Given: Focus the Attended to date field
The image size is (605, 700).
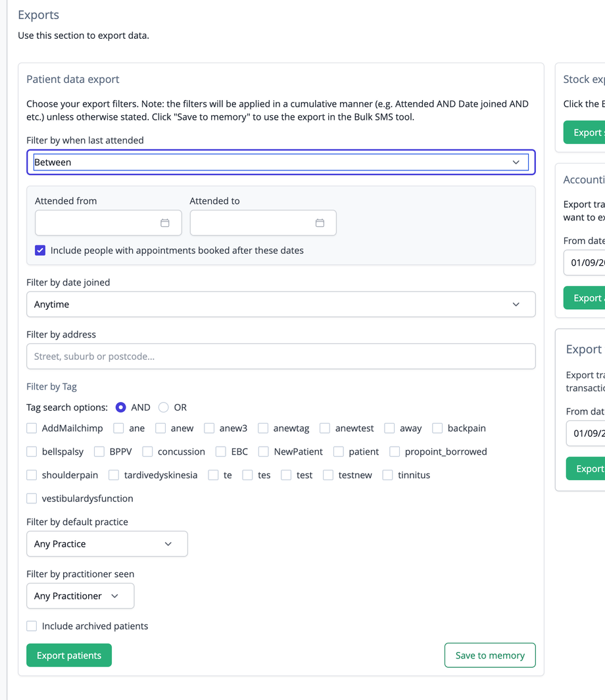Looking at the screenshot, I should [x=263, y=223].
